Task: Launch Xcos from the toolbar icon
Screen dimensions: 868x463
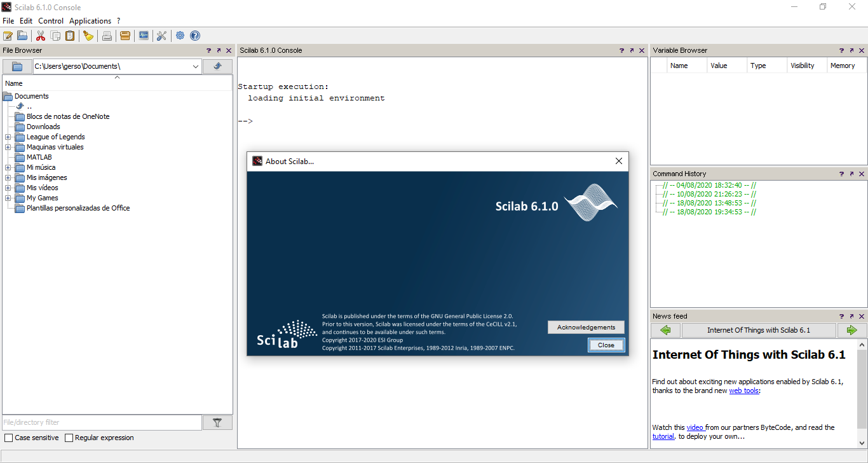Action: coord(144,36)
